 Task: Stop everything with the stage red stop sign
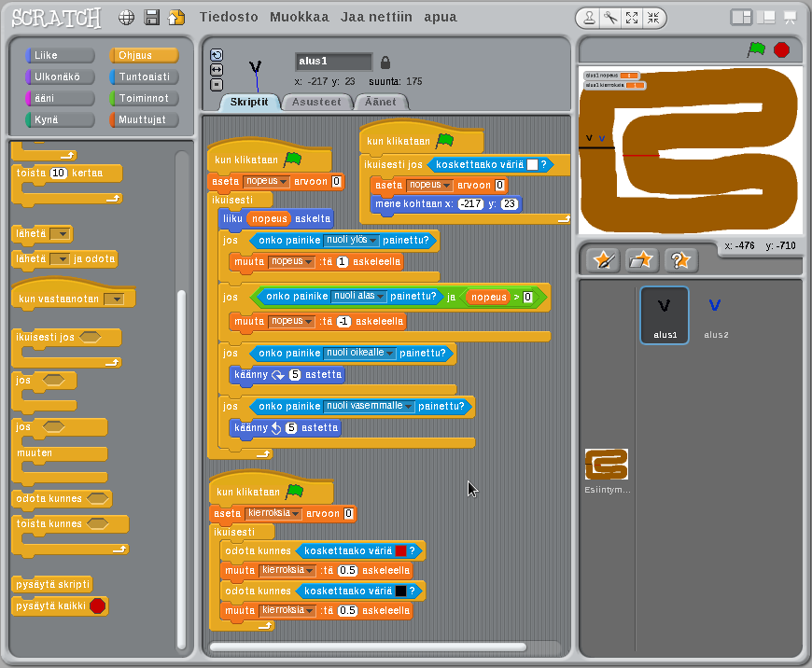click(781, 49)
